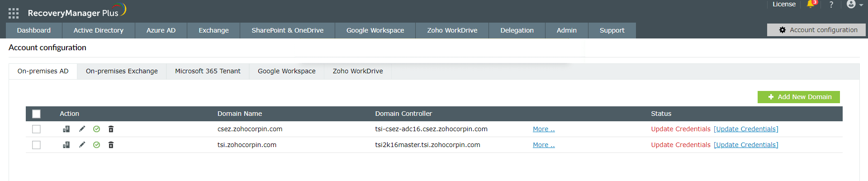
Task: Open Update Credentials link for csez.zohocorpin.com
Action: coord(746,129)
